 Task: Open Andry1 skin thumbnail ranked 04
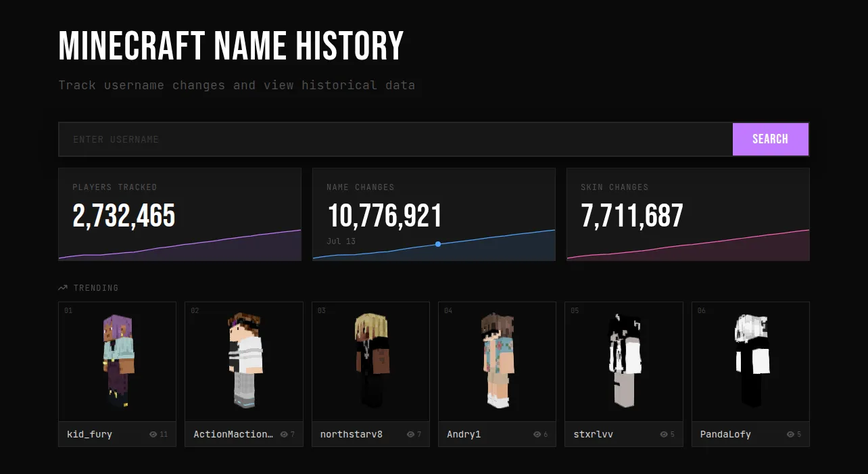coord(497,362)
